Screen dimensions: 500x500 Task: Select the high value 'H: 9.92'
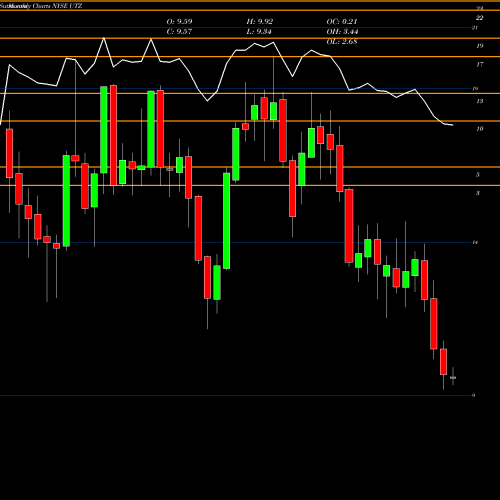coord(260,22)
